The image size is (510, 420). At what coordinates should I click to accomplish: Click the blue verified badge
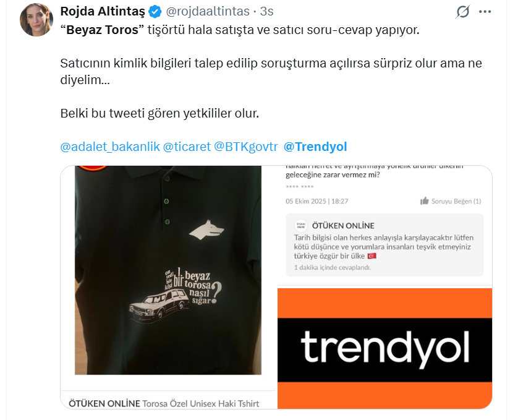pyautogui.click(x=155, y=12)
